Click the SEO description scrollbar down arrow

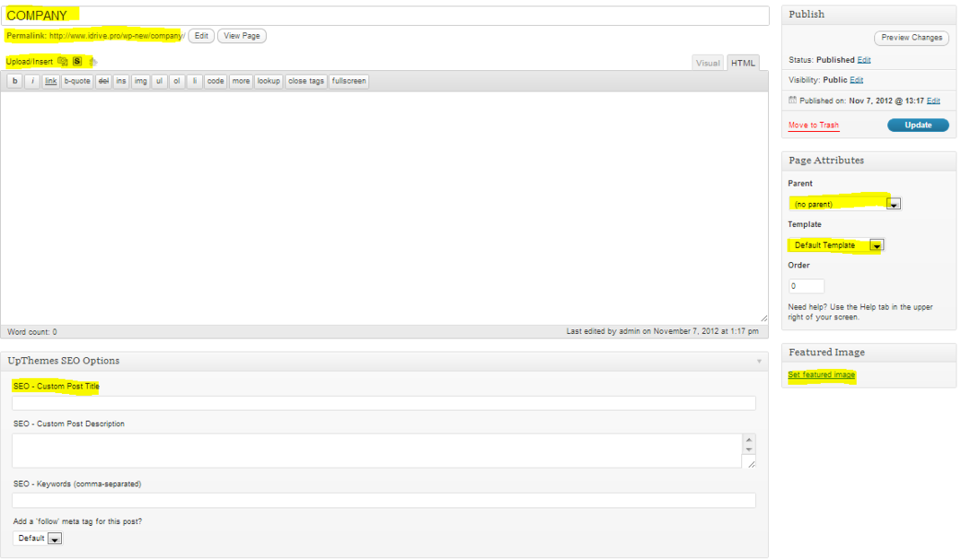[749, 449]
